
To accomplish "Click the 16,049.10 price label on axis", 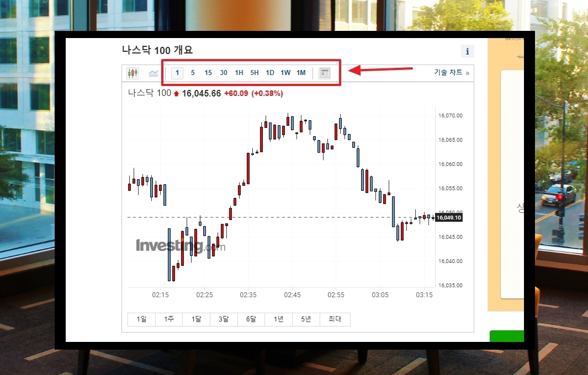I will click(448, 218).
